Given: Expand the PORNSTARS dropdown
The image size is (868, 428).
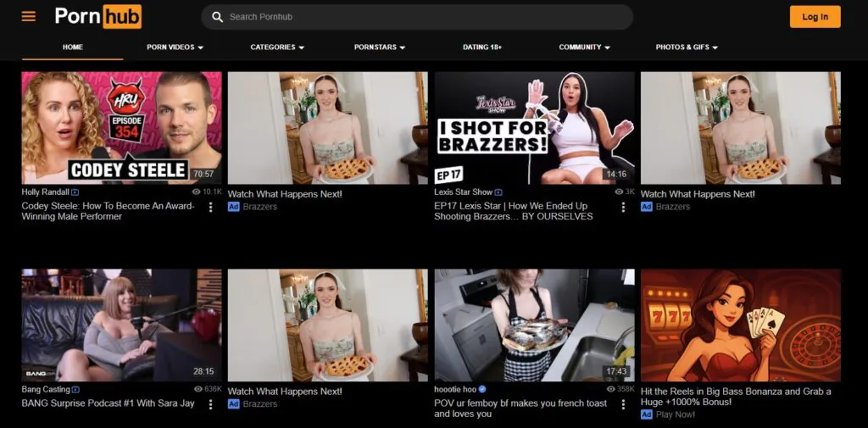Looking at the screenshot, I should (380, 47).
